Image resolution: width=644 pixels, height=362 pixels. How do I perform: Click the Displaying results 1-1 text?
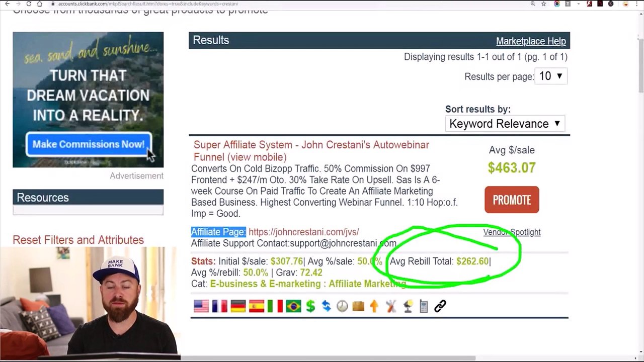point(486,57)
